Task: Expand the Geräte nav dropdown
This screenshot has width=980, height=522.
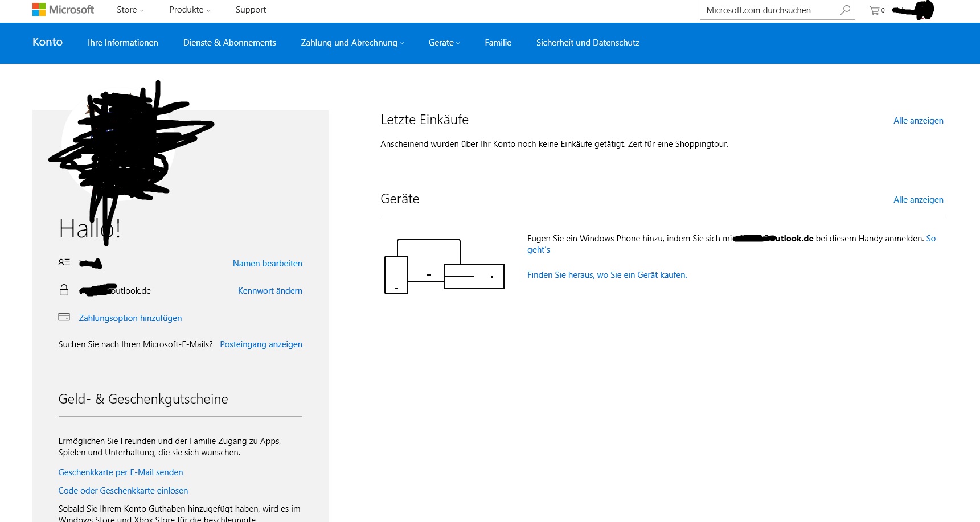Action: click(444, 43)
